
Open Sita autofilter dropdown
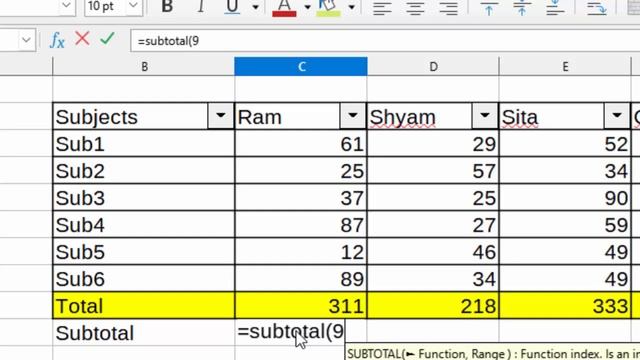[616, 116]
